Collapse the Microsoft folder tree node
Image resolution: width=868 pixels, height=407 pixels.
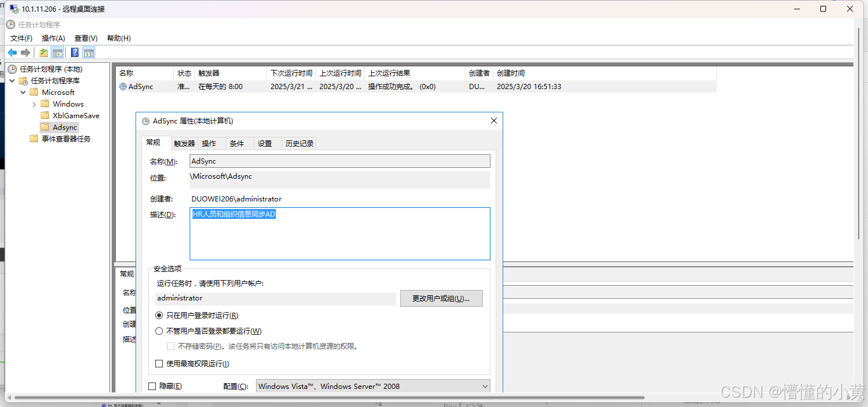coord(23,93)
